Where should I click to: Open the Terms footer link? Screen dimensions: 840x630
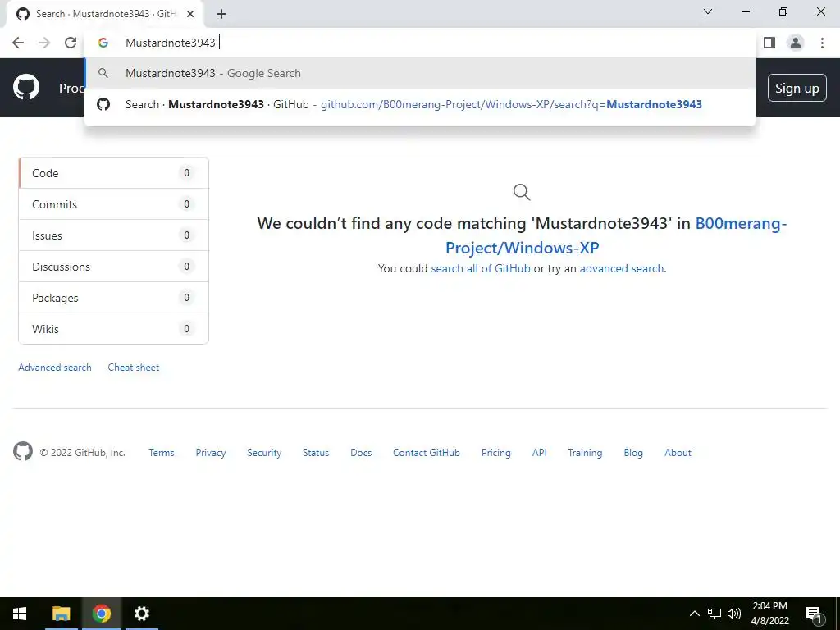coord(162,453)
